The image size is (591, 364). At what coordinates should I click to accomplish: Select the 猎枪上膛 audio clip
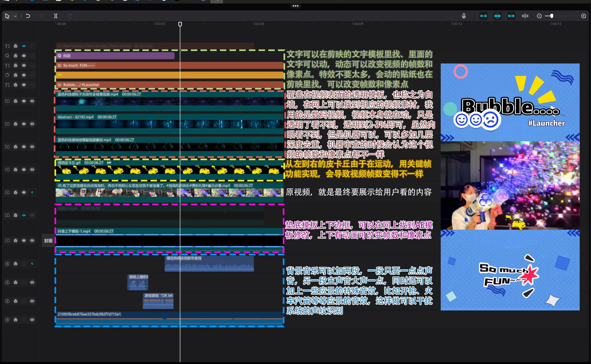[x=138, y=282]
